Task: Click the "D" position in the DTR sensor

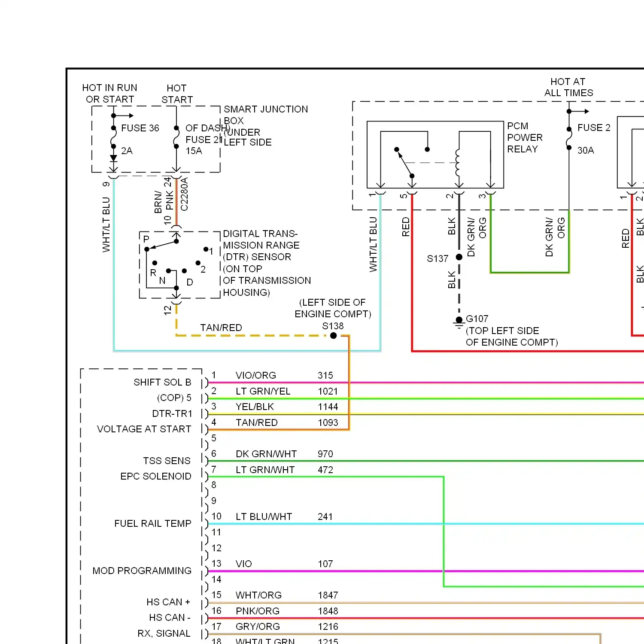Action: [190, 282]
